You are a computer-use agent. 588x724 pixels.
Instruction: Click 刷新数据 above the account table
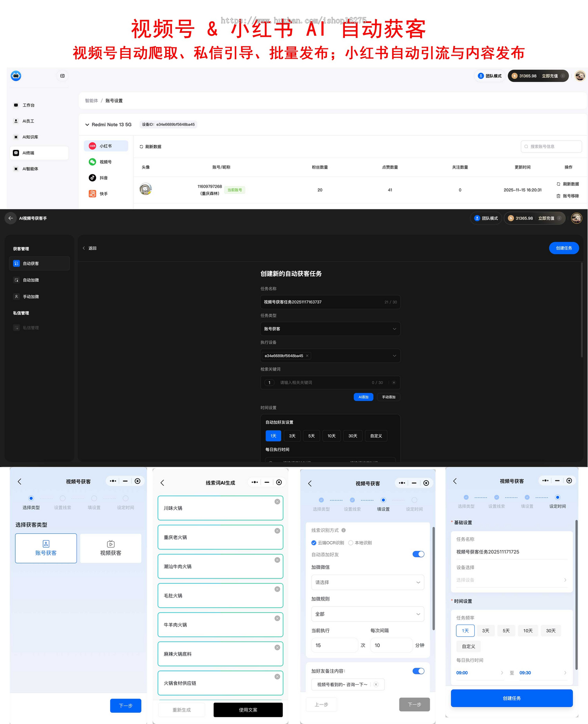[x=150, y=147]
